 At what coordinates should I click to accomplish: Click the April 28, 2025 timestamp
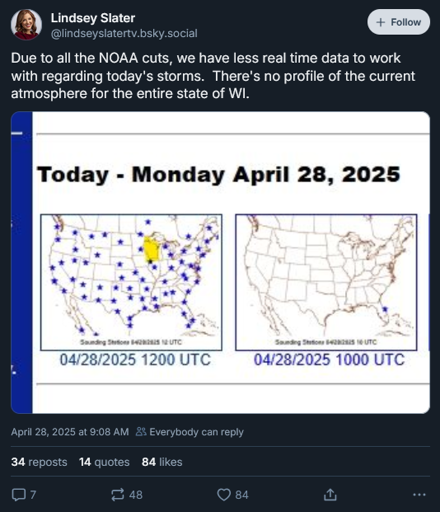70,432
